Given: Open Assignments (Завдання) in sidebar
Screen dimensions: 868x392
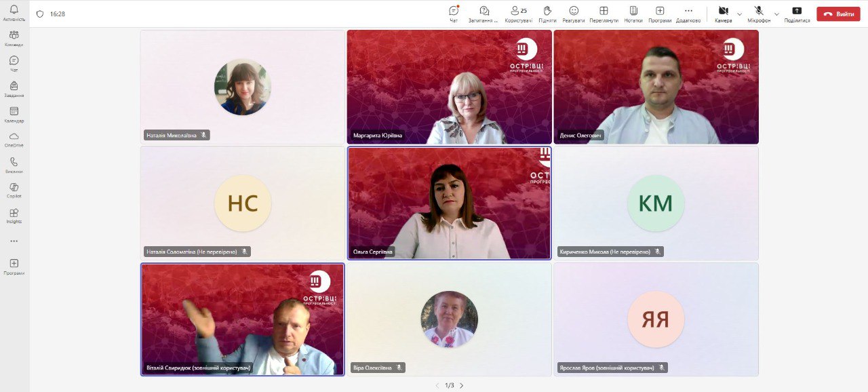Looking at the screenshot, I should (x=14, y=89).
